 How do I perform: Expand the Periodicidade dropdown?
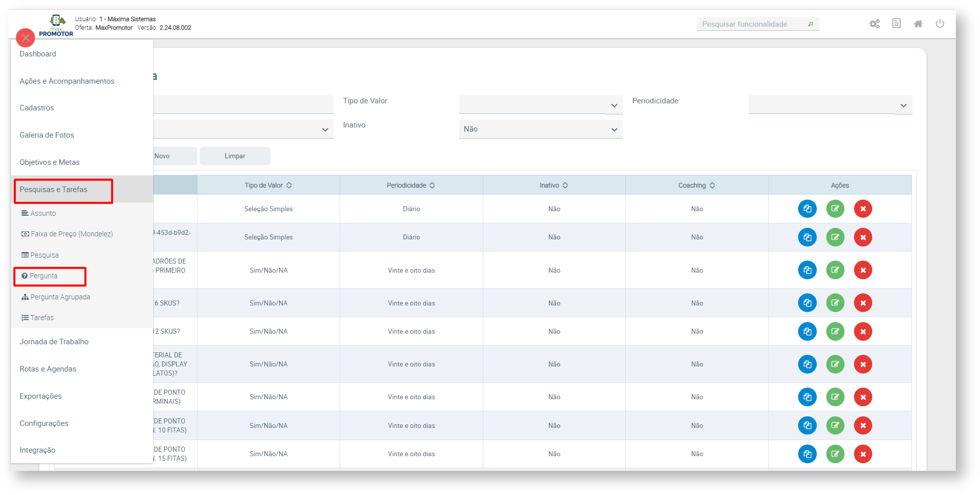830,105
